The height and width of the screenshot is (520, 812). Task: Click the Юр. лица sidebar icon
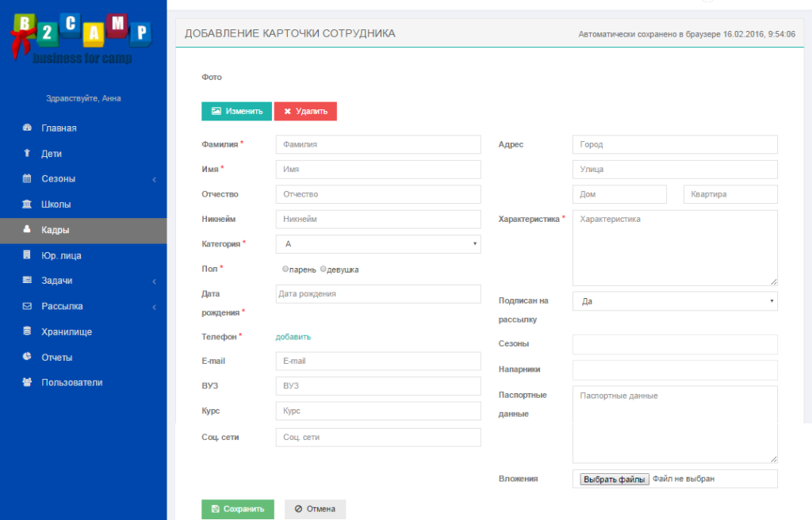tap(27, 255)
